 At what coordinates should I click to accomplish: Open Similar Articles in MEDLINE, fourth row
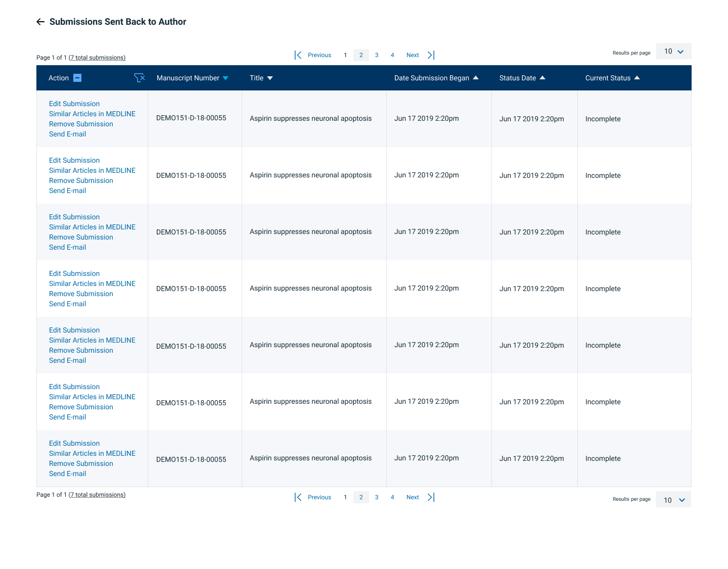point(92,283)
